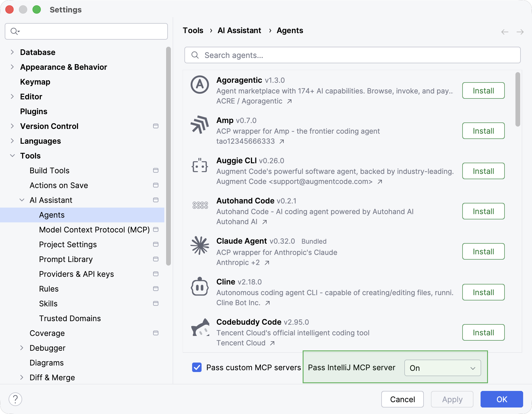Click project-level icon beside Skills
This screenshot has width=532, height=414.
tap(156, 303)
